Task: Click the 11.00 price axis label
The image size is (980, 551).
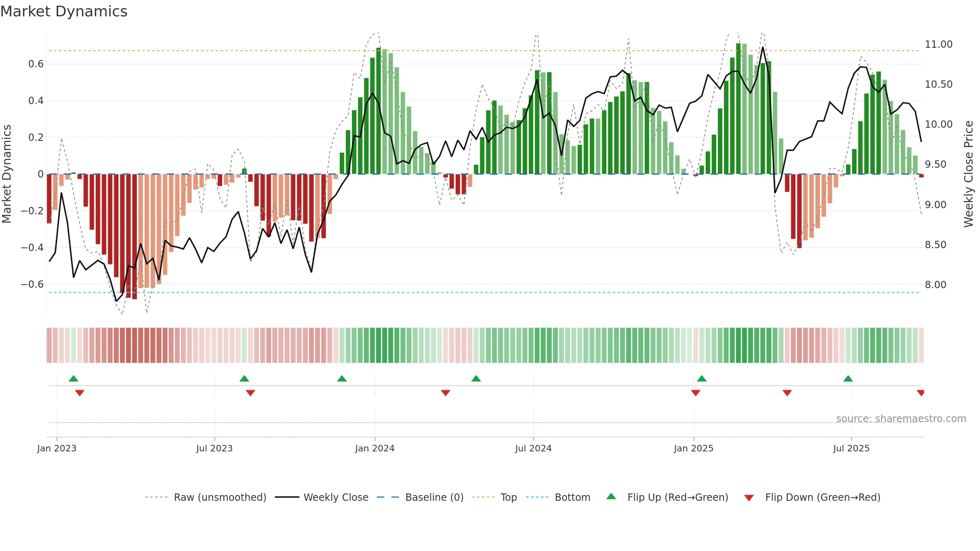Action: 939,44
